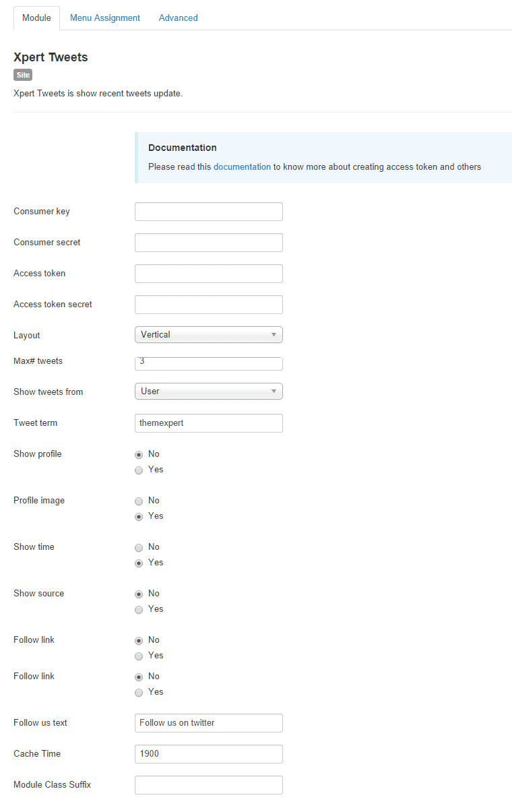This screenshot has height=812, width=512.
Task: Select the Consumer secret field
Action: (208, 242)
